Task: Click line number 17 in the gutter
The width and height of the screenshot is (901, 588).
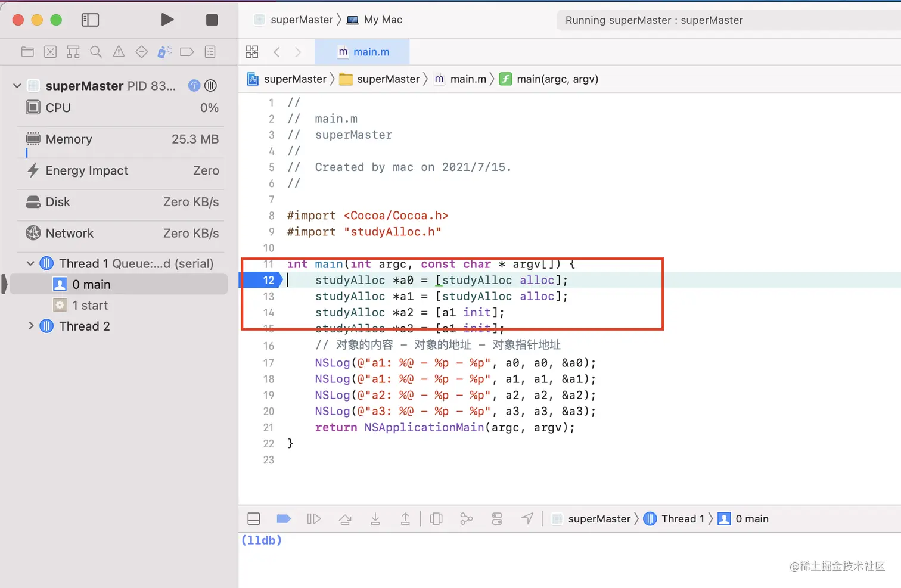Action: click(x=269, y=363)
